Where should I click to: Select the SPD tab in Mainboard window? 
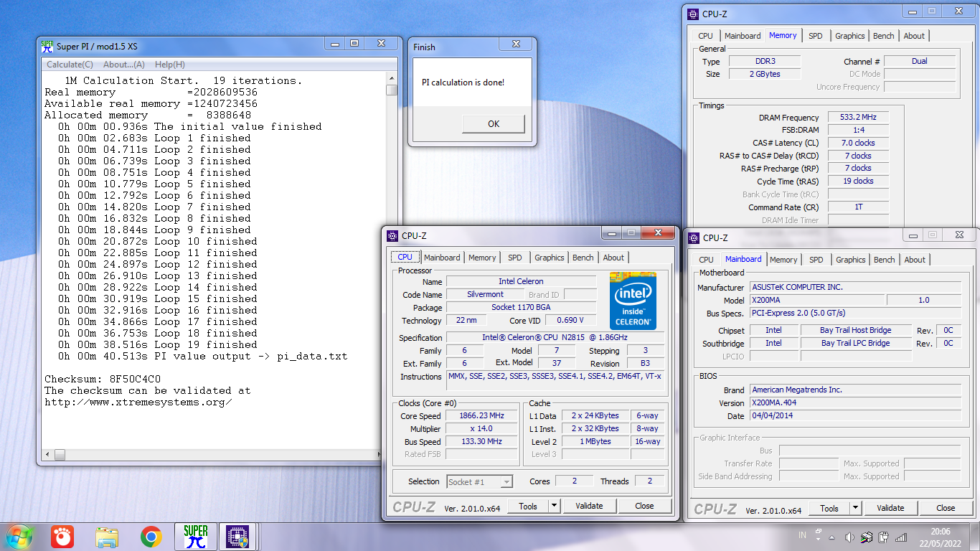click(816, 260)
